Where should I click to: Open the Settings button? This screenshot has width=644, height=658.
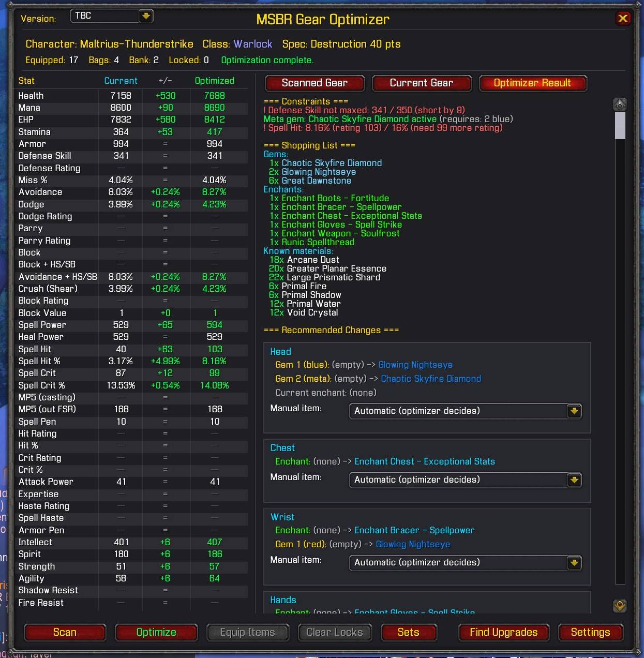[x=590, y=632]
